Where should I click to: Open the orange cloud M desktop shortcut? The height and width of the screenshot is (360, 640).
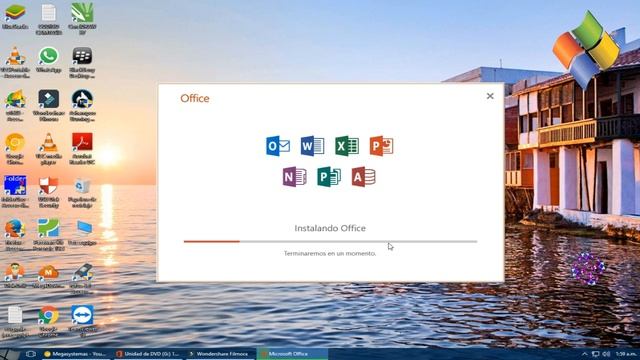pos(49,276)
